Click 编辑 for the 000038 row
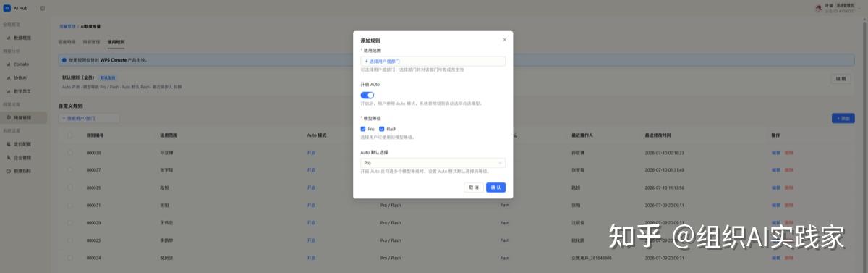868x273 pixels. (776, 153)
